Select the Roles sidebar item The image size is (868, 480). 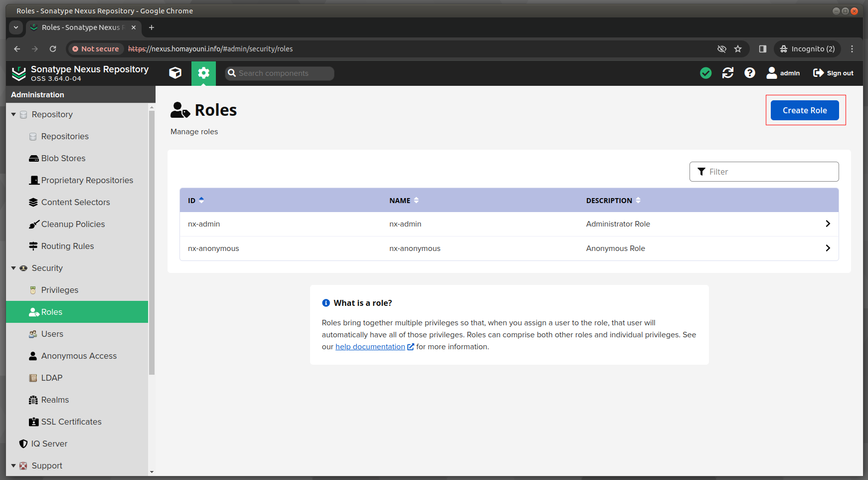[77, 312]
